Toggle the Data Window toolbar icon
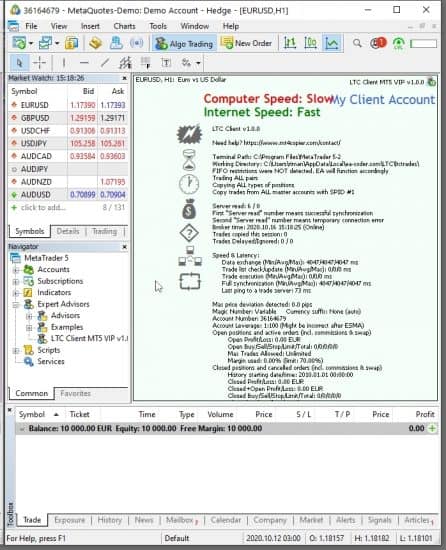 tap(95, 43)
